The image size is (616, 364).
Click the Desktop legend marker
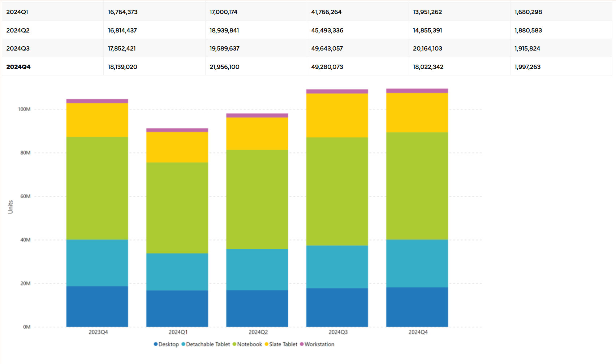pyautogui.click(x=156, y=344)
